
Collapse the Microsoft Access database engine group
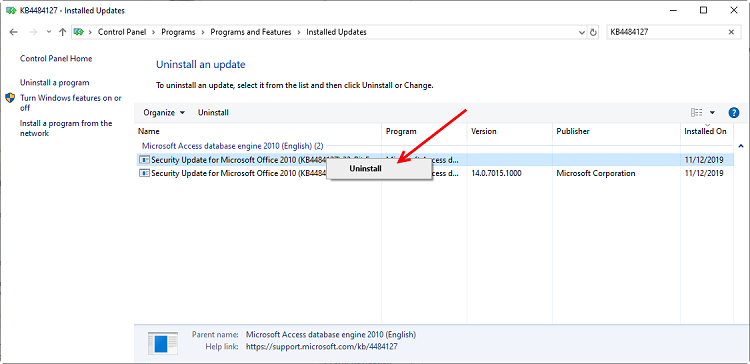tap(741, 145)
